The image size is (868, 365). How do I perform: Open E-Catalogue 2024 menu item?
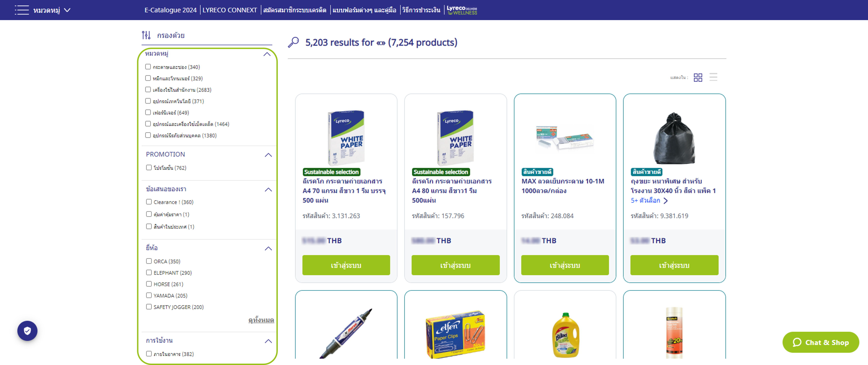[x=170, y=10]
